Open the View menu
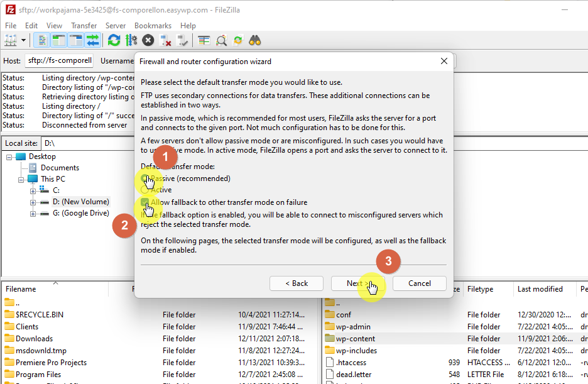 (x=55, y=26)
